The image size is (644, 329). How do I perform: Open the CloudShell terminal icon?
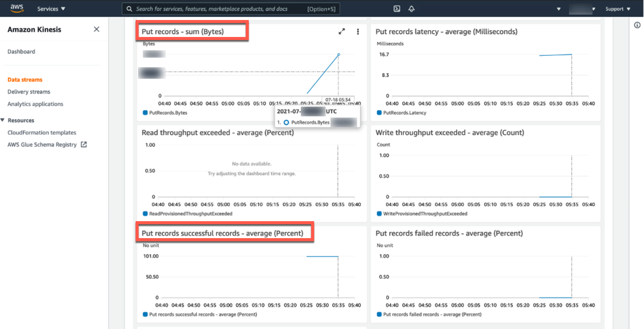coord(397,9)
